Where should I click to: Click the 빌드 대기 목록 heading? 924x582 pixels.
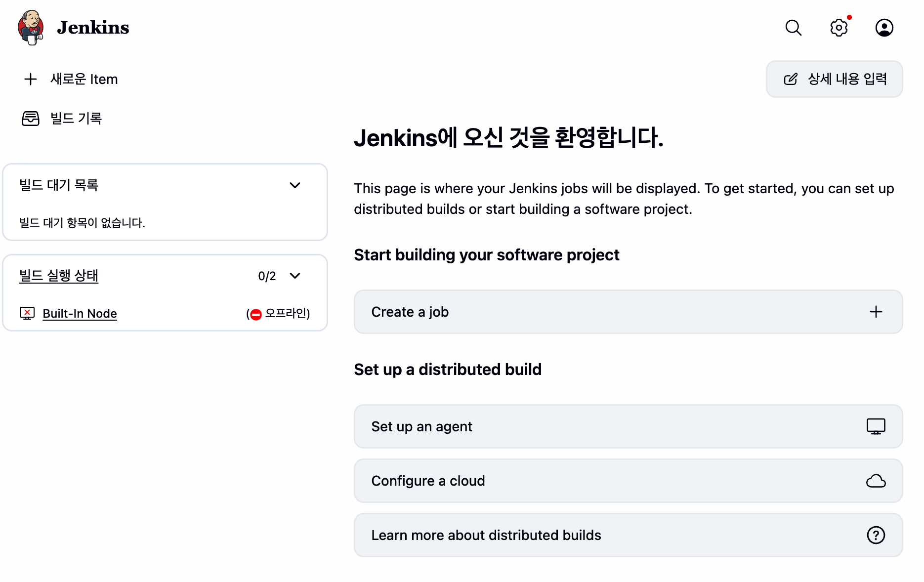click(59, 185)
